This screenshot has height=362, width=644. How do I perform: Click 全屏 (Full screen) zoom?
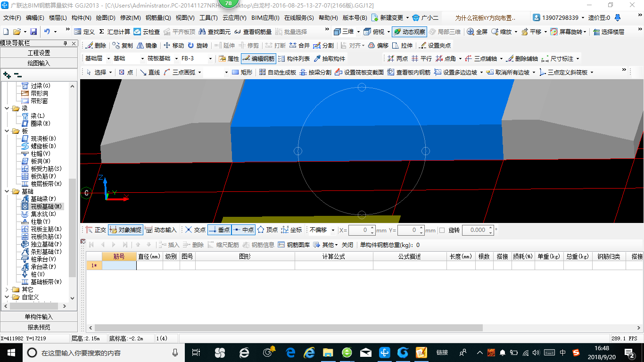(x=477, y=32)
